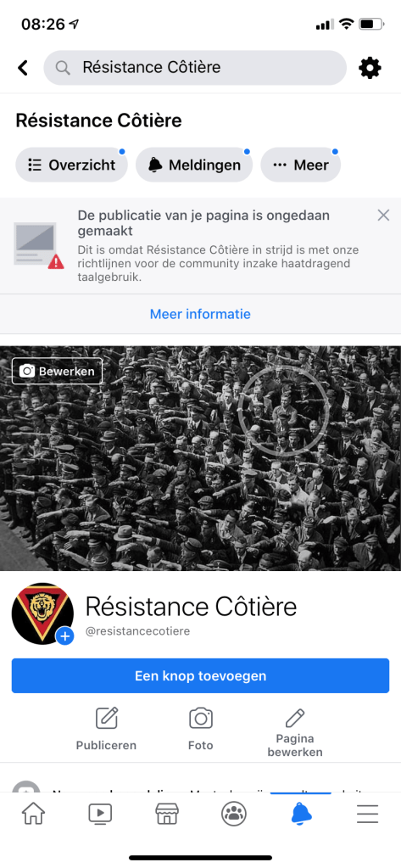Open page settings gear icon
This screenshot has width=401, height=868.
370,68
